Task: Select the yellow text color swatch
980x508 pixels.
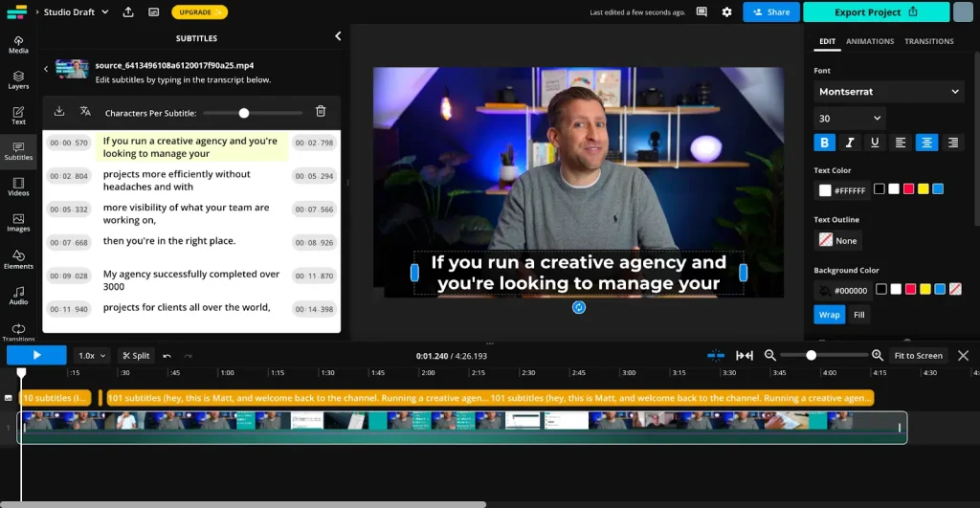Action: pos(924,189)
